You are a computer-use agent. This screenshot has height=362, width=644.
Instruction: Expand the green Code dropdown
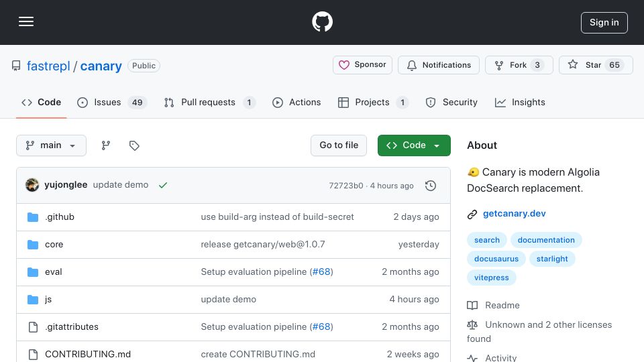[x=414, y=145]
